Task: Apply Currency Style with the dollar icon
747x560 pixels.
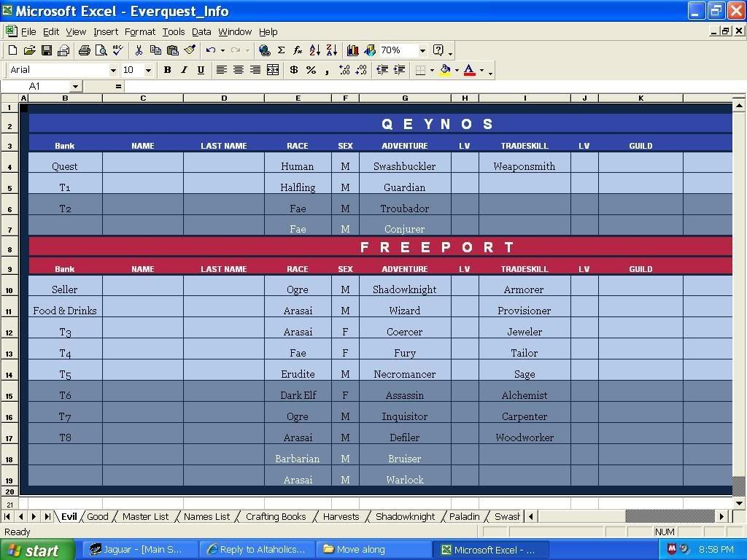Action: [x=294, y=70]
